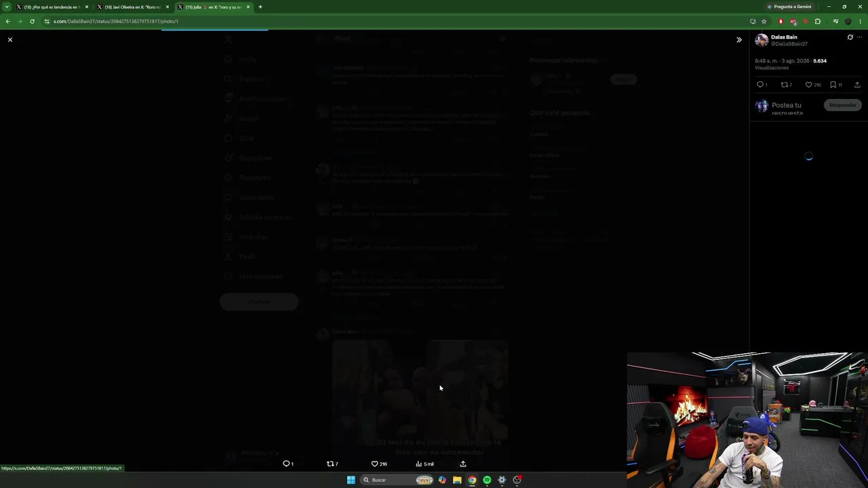The image size is (868, 488).
Task: Click the @DallaSBain27 handle
Action: click(789, 44)
